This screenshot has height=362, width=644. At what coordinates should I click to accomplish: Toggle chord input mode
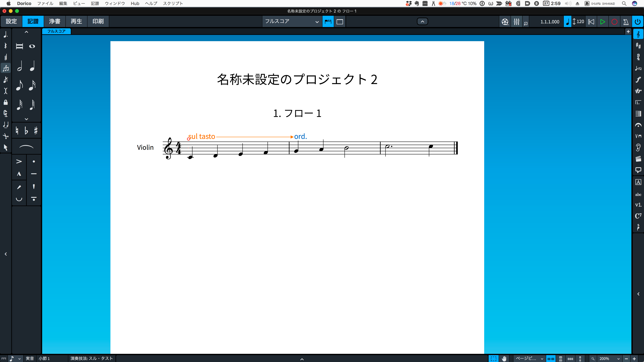[6, 57]
